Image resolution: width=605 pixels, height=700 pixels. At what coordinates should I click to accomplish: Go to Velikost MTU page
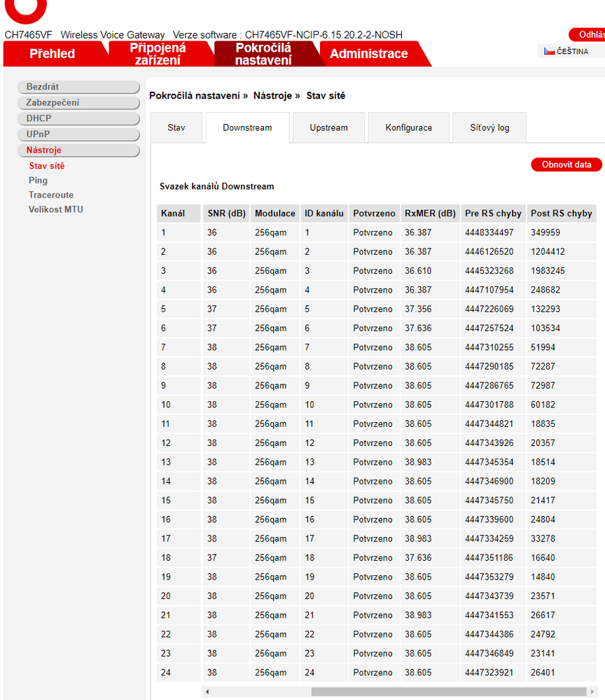coord(56,209)
